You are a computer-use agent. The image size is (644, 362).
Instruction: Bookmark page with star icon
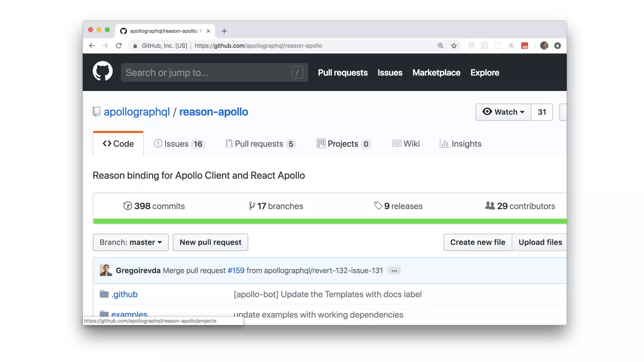click(454, 46)
